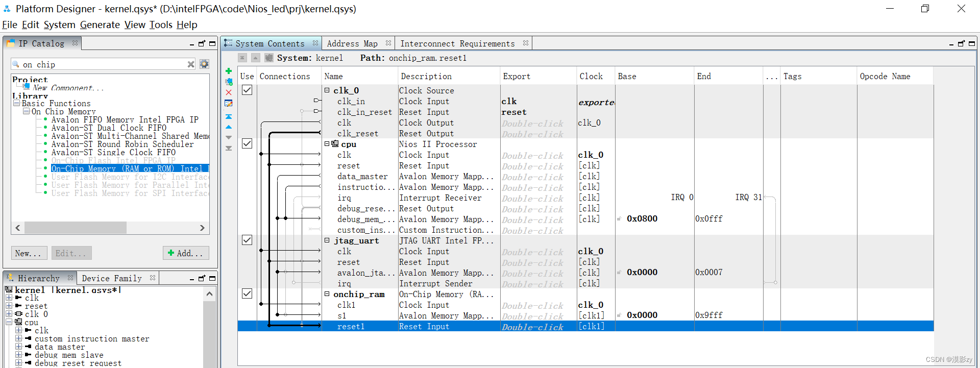Click the IP Catalog horizontal scrollbar thumb
Screen dimensions: 980x368
[x=76, y=228]
